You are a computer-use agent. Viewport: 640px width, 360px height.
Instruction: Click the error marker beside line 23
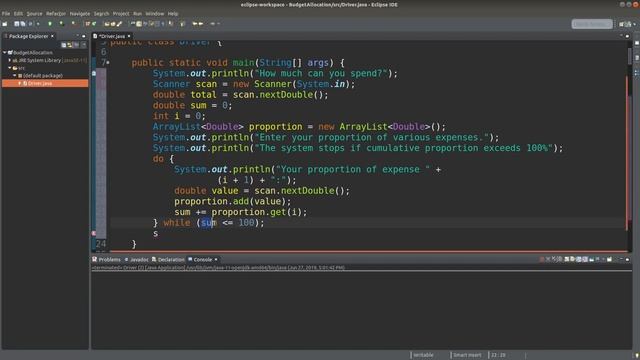tap(94, 233)
